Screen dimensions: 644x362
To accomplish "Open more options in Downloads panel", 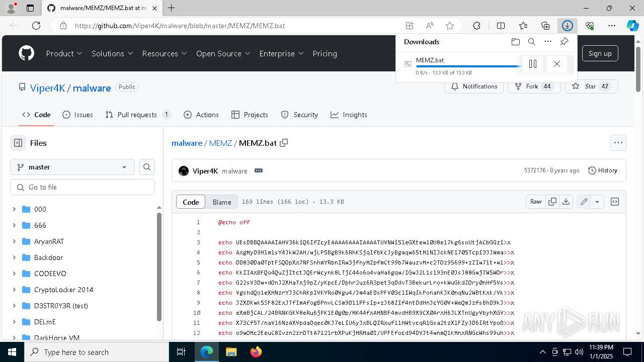I will (x=548, y=42).
